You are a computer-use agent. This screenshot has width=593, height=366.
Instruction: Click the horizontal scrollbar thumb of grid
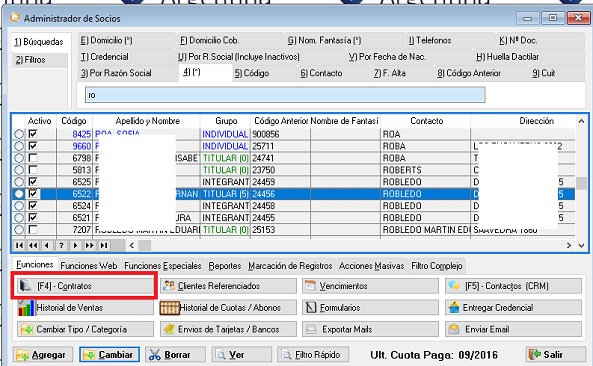pyautogui.click(x=144, y=245)
